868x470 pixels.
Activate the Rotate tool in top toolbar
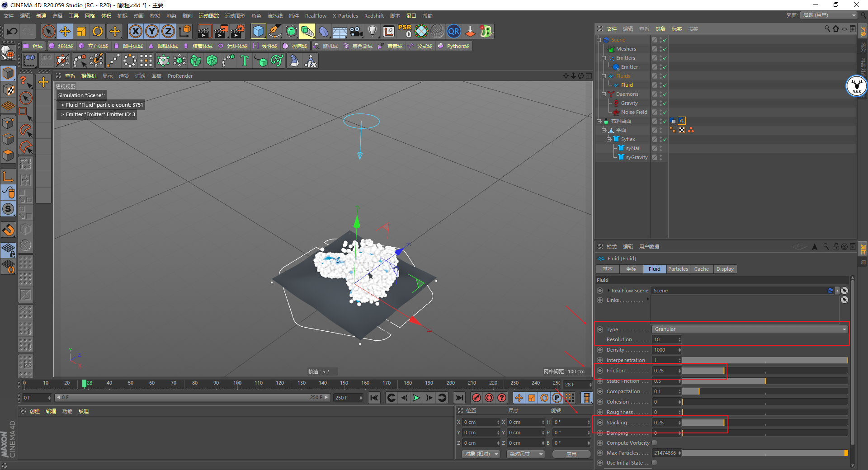point(98,31)
